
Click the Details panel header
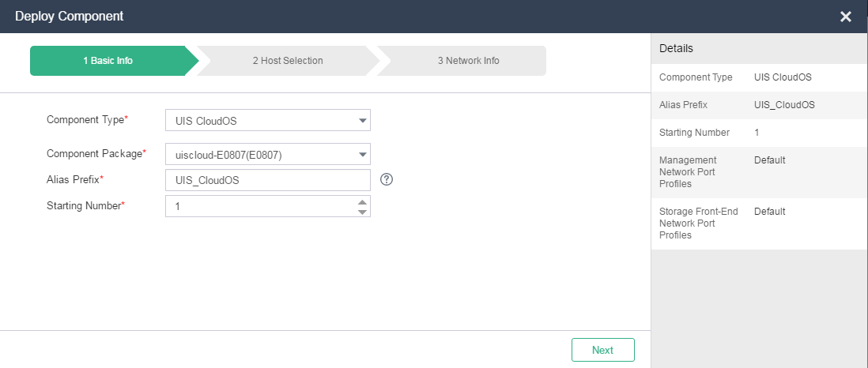coord(676,48)
